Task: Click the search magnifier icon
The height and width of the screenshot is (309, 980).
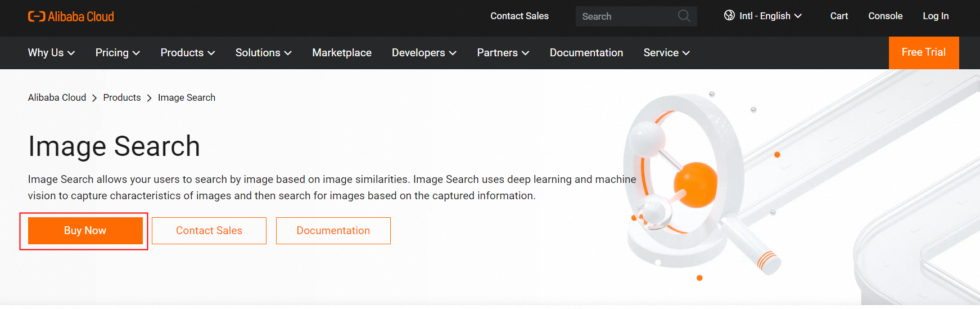Action: [x=684, y=16]
